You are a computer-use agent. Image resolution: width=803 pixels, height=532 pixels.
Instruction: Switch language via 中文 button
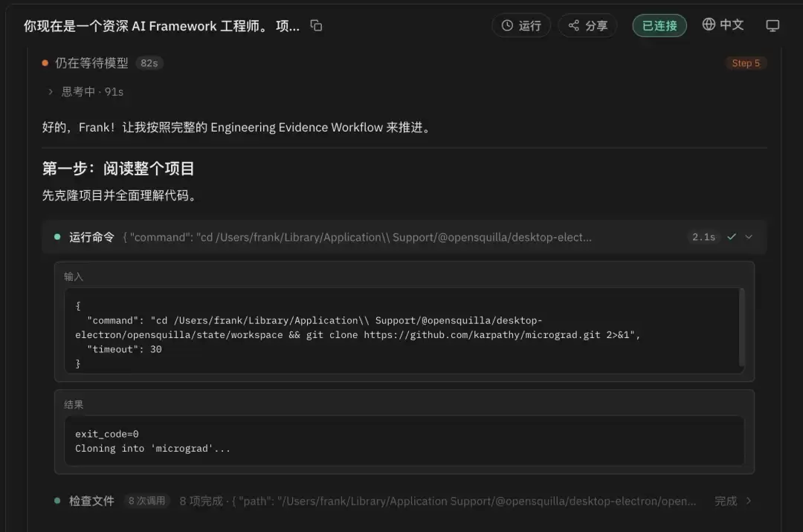tap(723, 25)
